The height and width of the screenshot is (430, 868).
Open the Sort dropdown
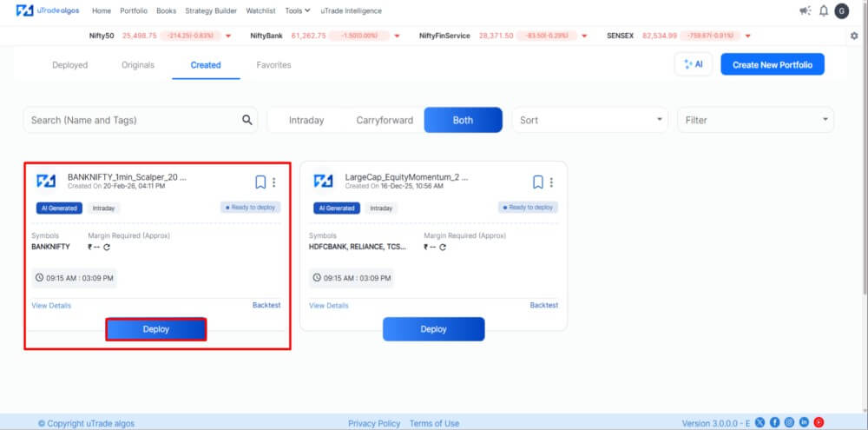click(x=590, y=120)
